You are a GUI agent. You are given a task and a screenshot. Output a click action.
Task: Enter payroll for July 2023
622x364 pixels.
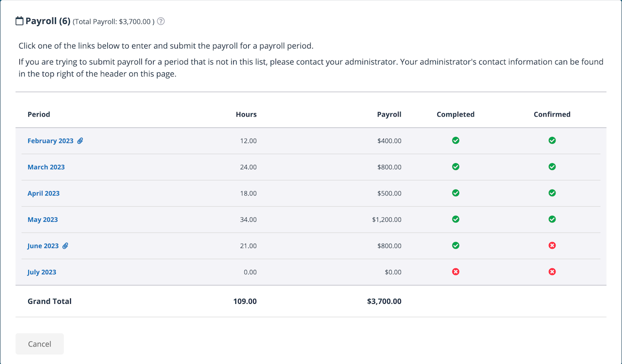(x=42, y=272)
